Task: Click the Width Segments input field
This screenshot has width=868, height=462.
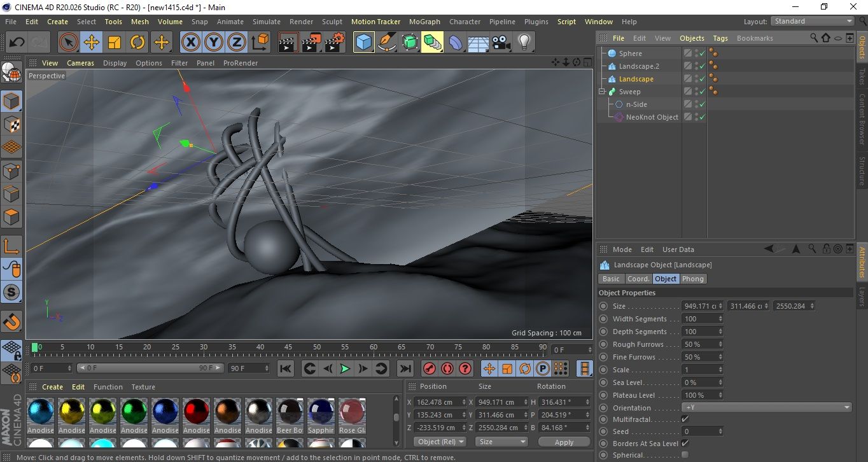Action: coord(700,319)
